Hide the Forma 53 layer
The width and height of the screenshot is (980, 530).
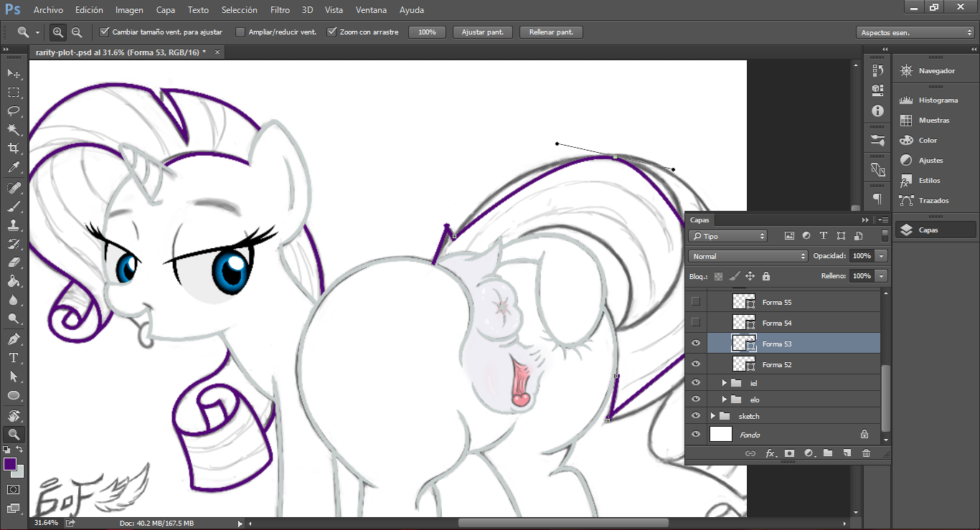pos(695,344)
